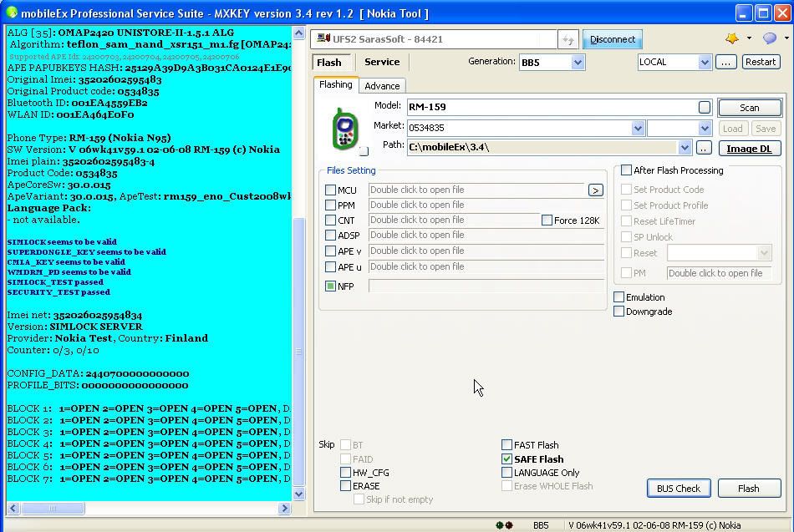
Task: Check Skip HW_CFG option
Action: [x=345, y=472]
